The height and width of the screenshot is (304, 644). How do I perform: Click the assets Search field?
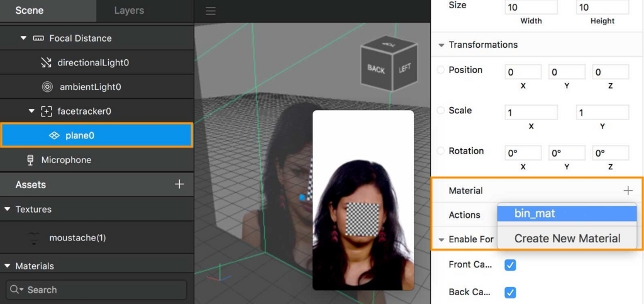[x=96, y=290]
